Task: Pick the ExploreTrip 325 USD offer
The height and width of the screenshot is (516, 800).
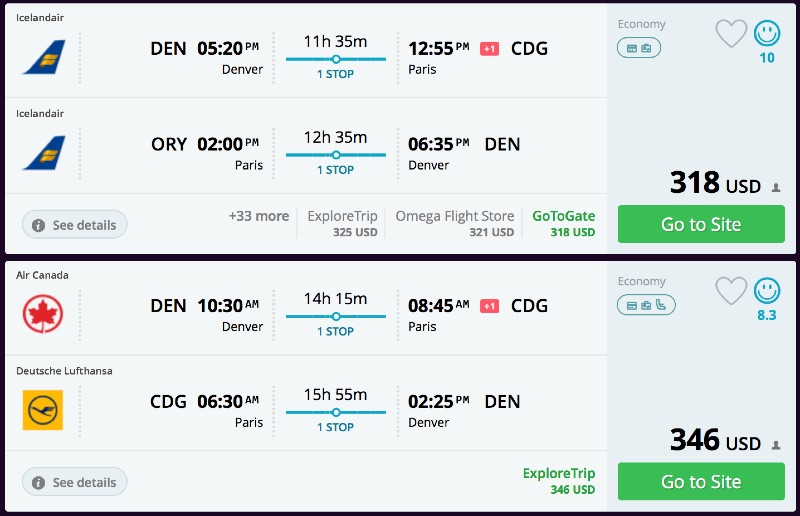Action: 342,223
